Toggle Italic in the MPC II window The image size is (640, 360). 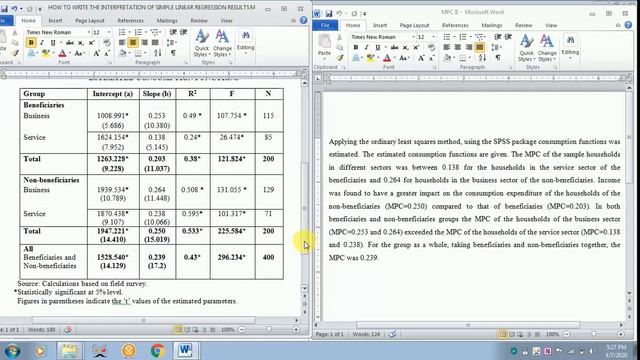click(x=367, y=47)
